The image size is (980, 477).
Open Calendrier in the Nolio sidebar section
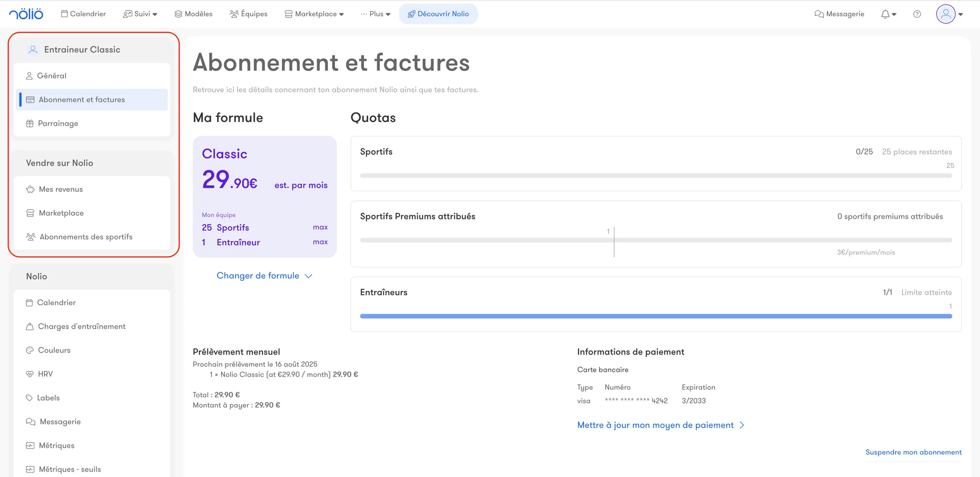click(x=92, y=302)
